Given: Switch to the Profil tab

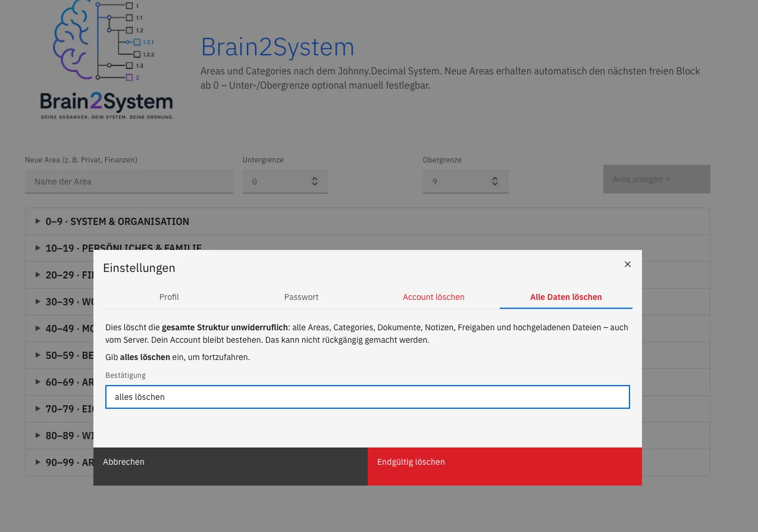Looking at the screenshot, I should pos(169,297).
